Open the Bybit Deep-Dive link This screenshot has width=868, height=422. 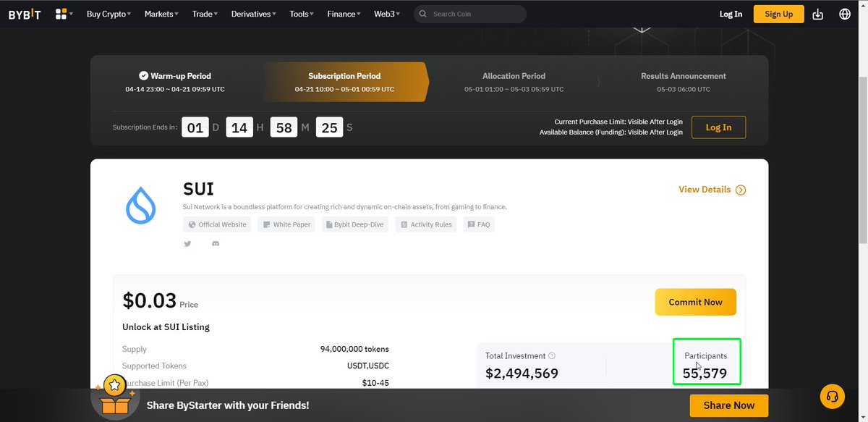[x=355, y=224]
